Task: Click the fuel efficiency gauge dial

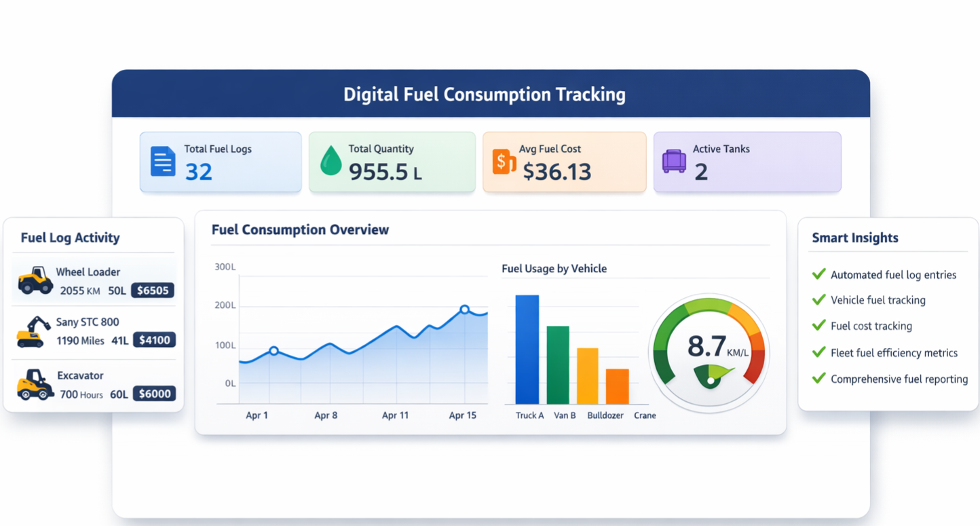Action: click(x=709, y=352)
